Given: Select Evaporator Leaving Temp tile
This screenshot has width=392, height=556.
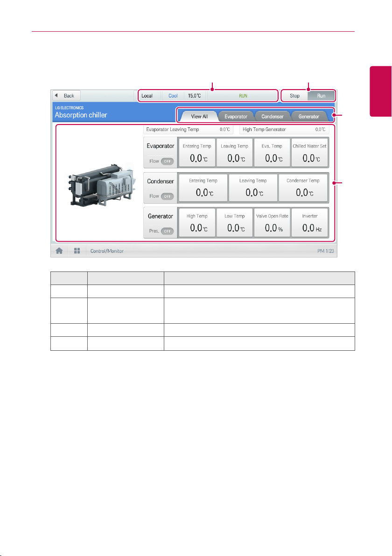Looking at the screenshot, I should [234, 153].
